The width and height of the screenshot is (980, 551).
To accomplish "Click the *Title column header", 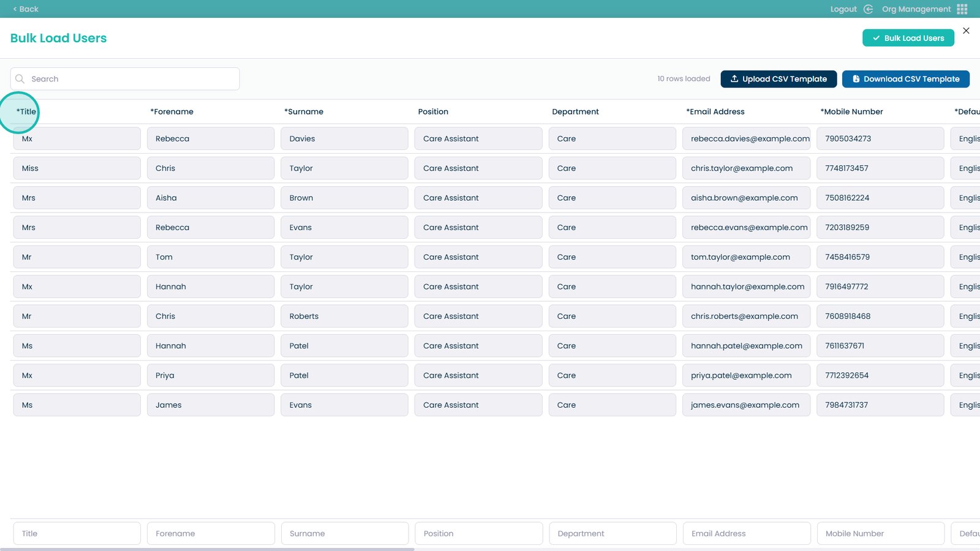I will 26,111.
